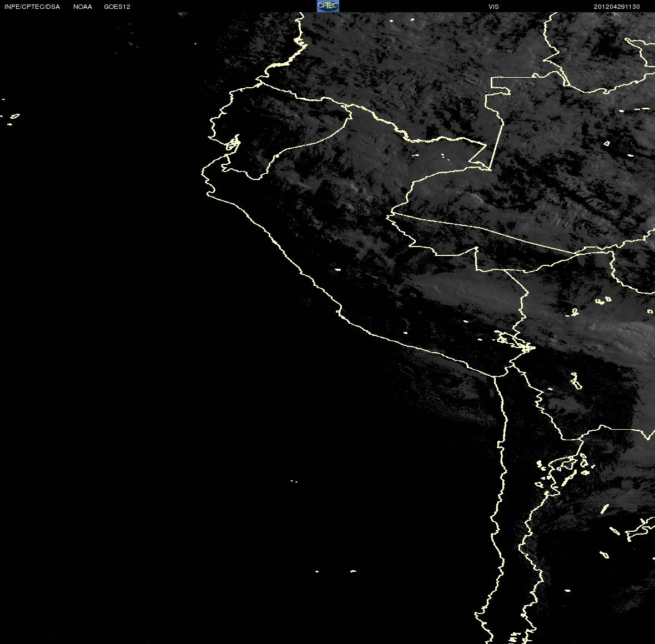Screen dimensions: 655x644
Task: Click the NOAA label in the header
Action: point(83,7)
